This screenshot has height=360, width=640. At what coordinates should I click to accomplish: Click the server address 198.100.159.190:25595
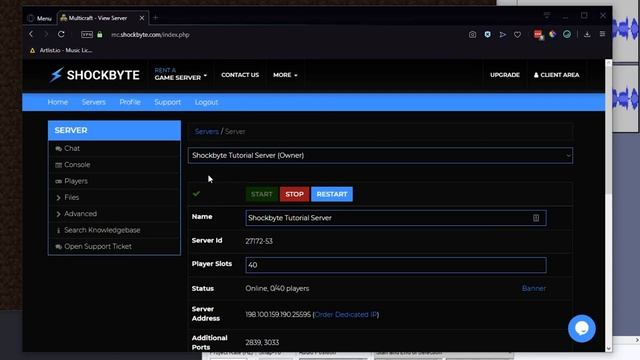278,315
